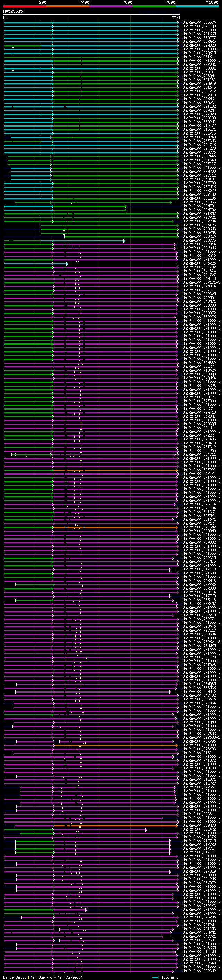Screen dimensions: 222x980
Task: Click hit label UniRef100_B9N328
Action: tap(199, 45)
